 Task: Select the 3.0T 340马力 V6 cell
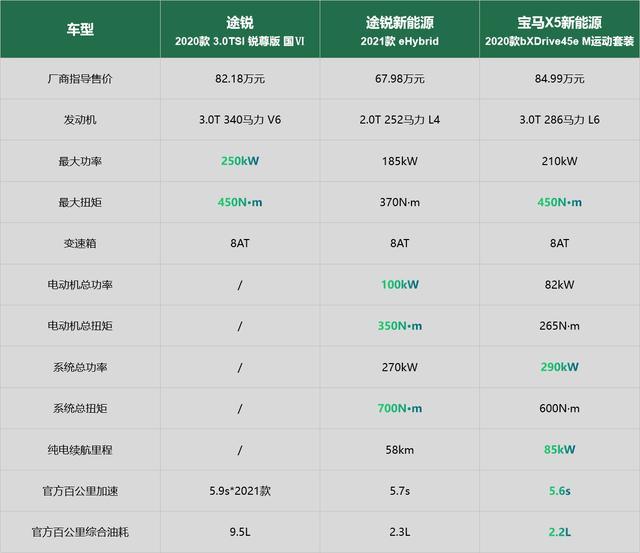[240, 120]
